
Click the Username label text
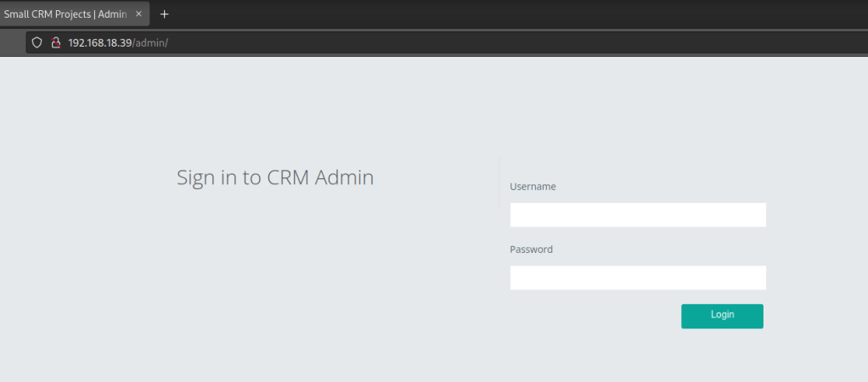[533, 187]
